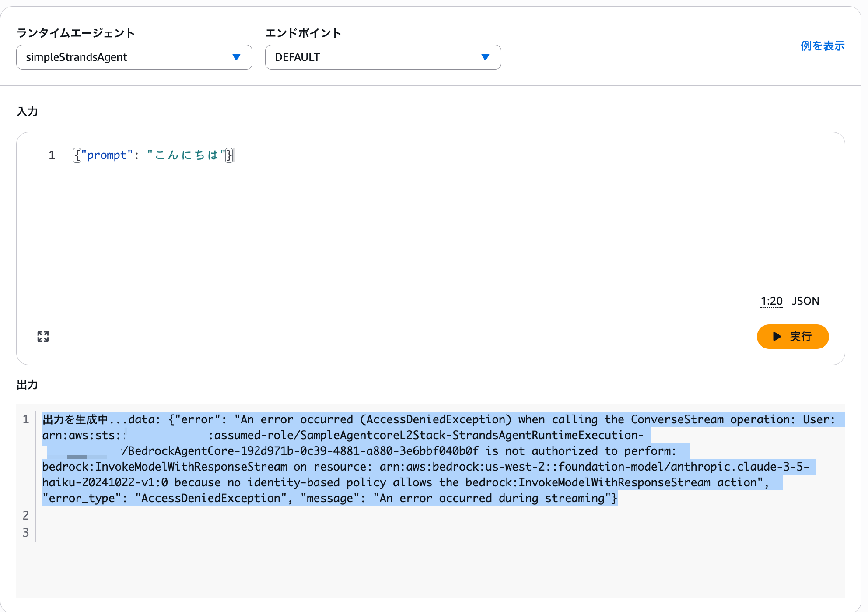The image size is (868, 612).
Task: Click the 1:20 cursor position indicator
Action: (x=771, y=301)
